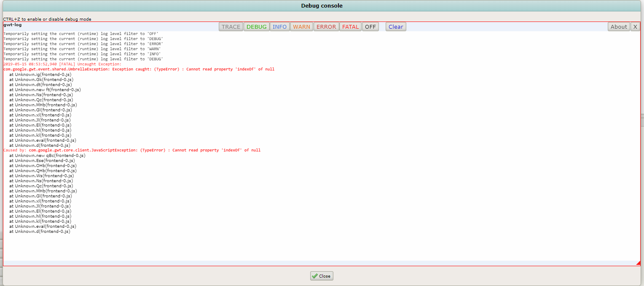Click the Caused by JavaScriptException line

[x=131, y=150]
